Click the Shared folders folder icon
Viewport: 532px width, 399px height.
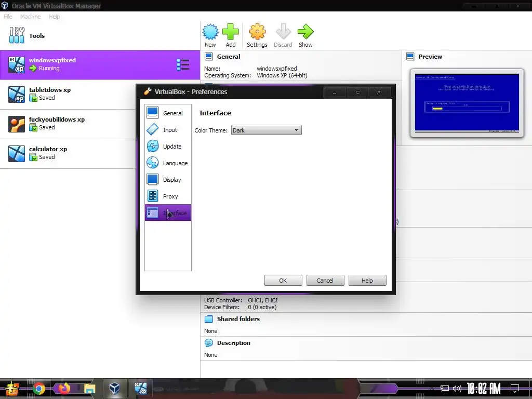click(209, 319)
